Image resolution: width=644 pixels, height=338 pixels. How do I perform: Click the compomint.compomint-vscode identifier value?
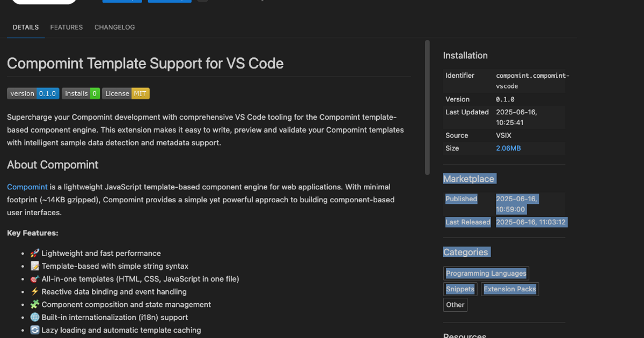point(532,81)
